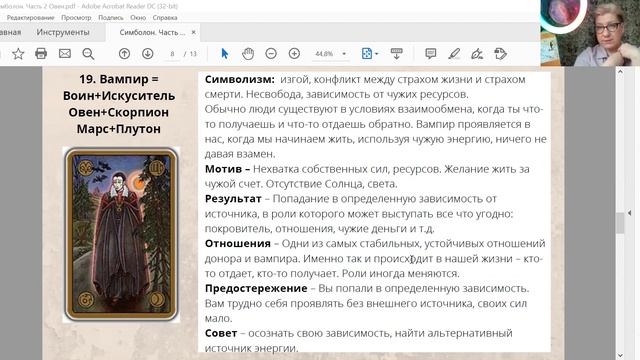Activate the hand pan tool

point(248,53)
